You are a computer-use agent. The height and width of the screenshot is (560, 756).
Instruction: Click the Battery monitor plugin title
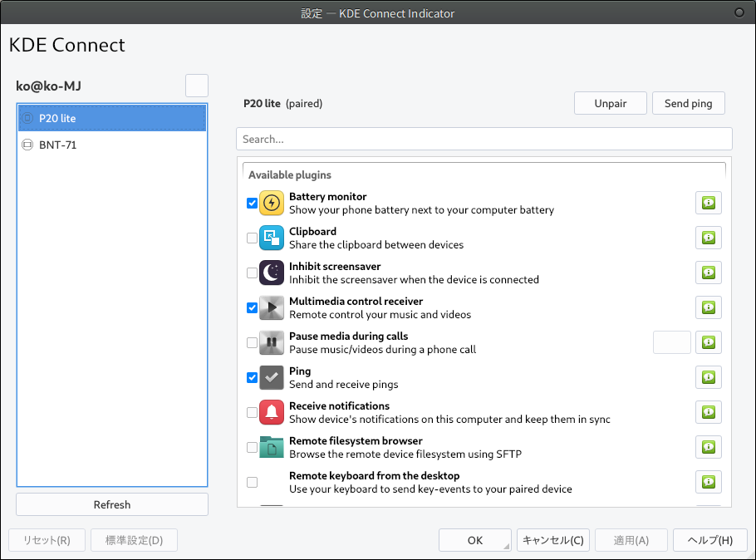(x=328, y=196)
